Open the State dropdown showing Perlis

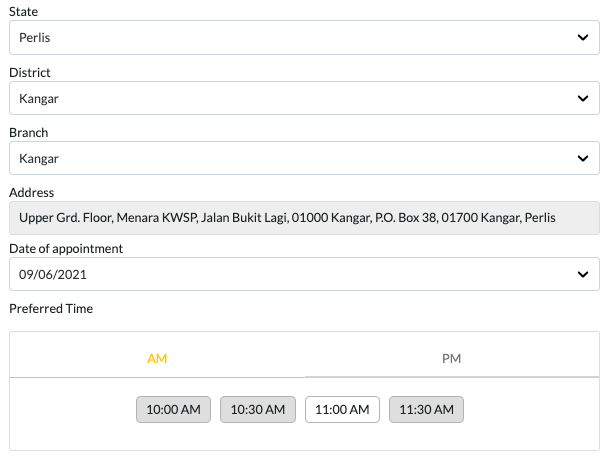304,37
